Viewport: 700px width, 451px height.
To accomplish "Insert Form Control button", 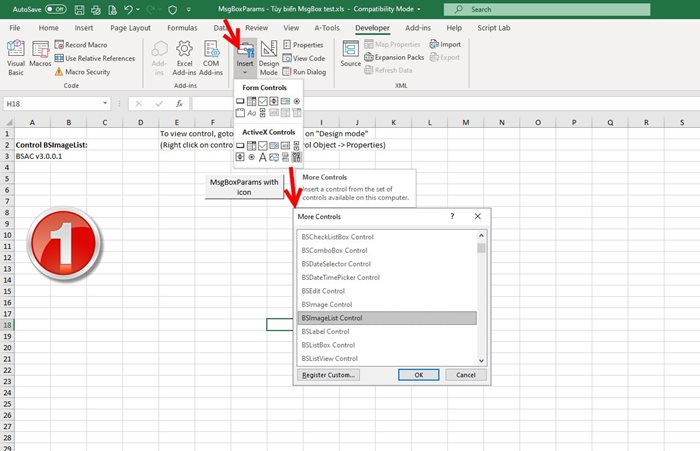I will [x=240, y=101].
